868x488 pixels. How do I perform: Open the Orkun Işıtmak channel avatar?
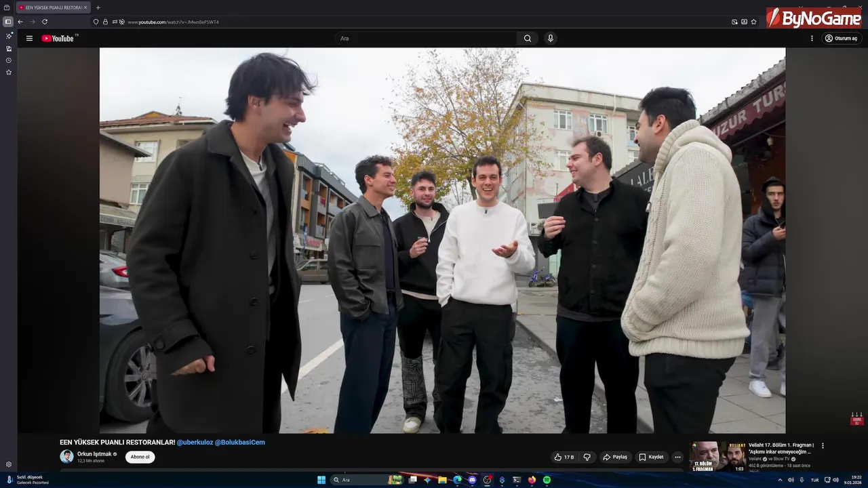pos(66,457)
